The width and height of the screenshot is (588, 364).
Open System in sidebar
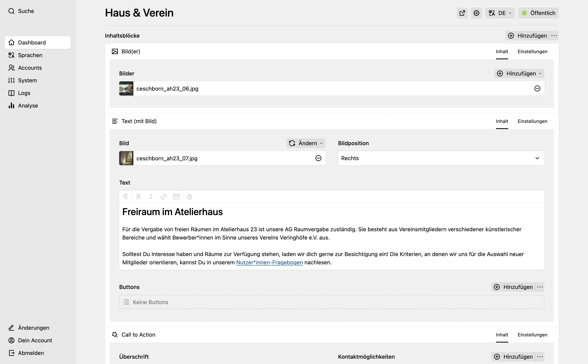[x=38, y=80]
